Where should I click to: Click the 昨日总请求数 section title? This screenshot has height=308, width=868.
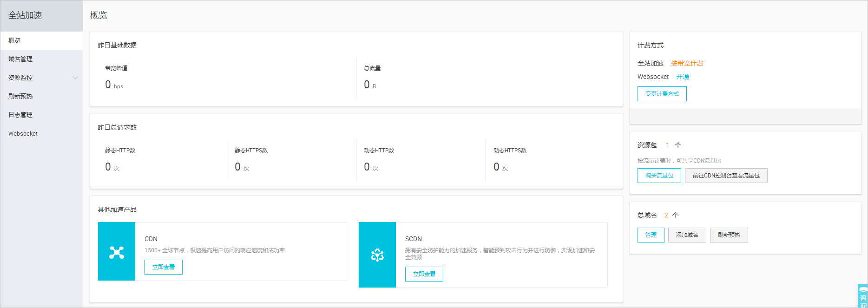(117, 127)
